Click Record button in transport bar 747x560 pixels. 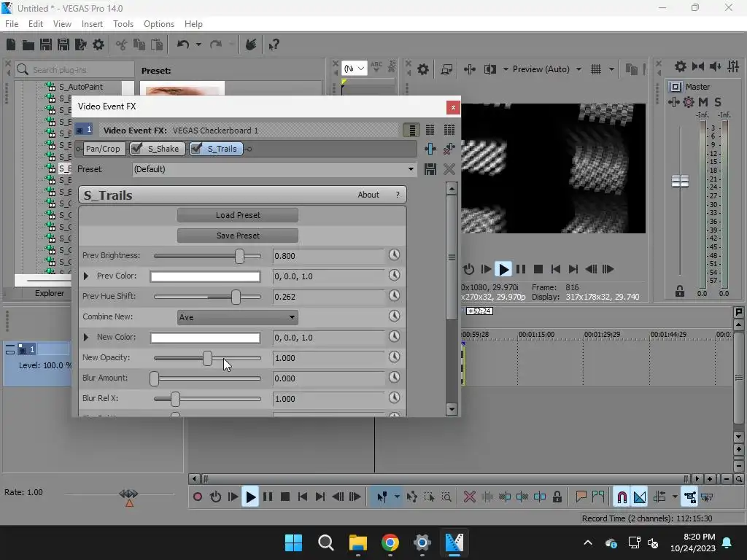pyautogui.click(x=197, y=497)
